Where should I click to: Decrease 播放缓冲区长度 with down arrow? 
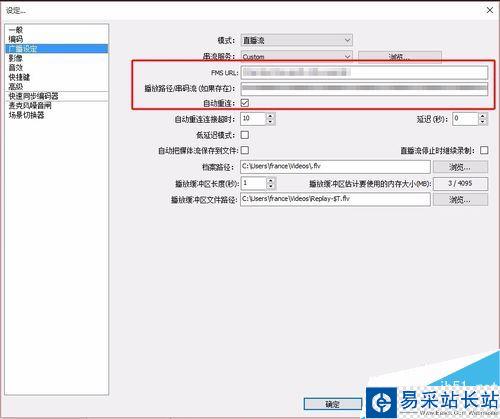click(x=271, y=186)
